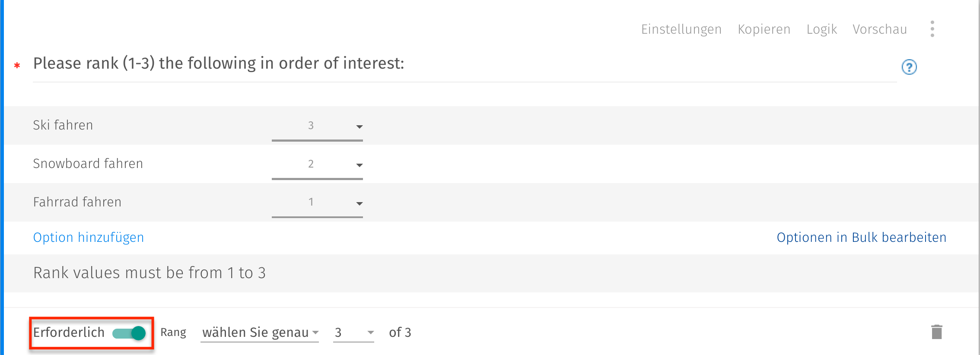The image size is (980, 355).
Task: Click Option hinzufügen to add an option
Action: coord(89,237)
